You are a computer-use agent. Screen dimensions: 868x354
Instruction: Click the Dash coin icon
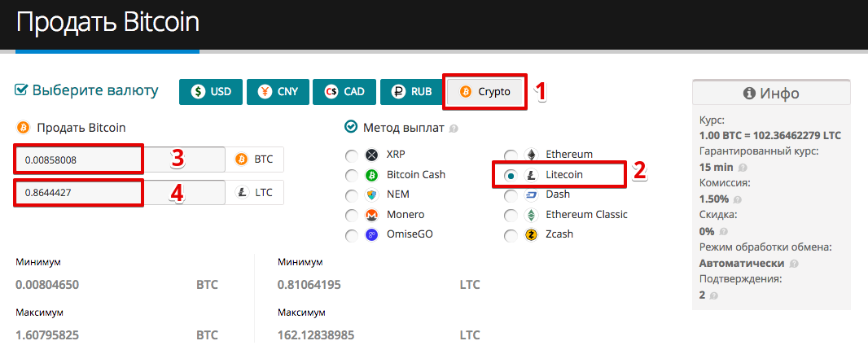tap(531, 195)
